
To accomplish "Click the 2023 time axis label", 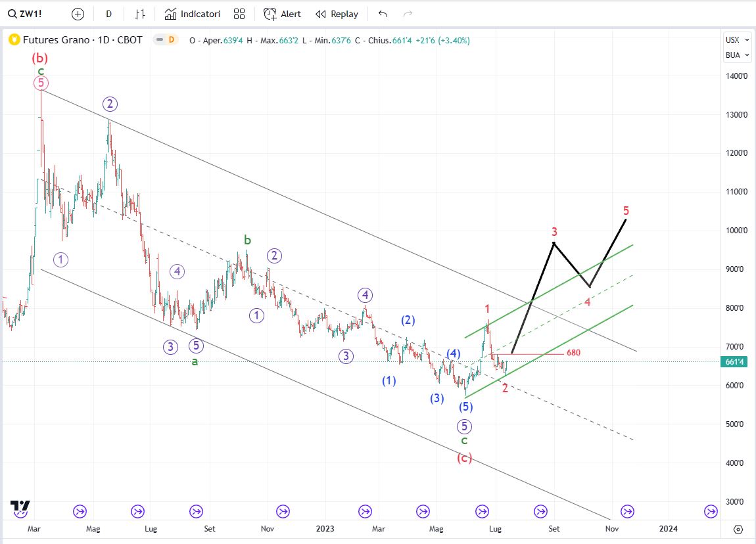I will coord(325,529).
